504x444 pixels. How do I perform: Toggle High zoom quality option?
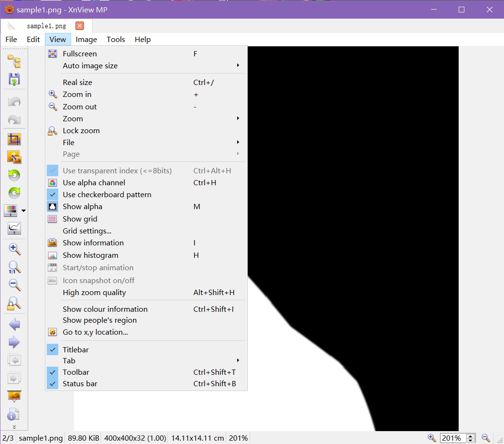146,293
